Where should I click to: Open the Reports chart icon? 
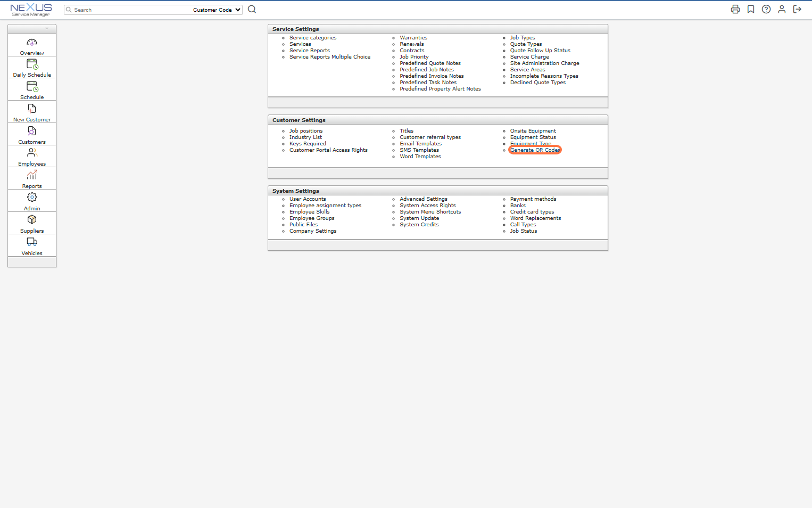(x=32, y=175)
